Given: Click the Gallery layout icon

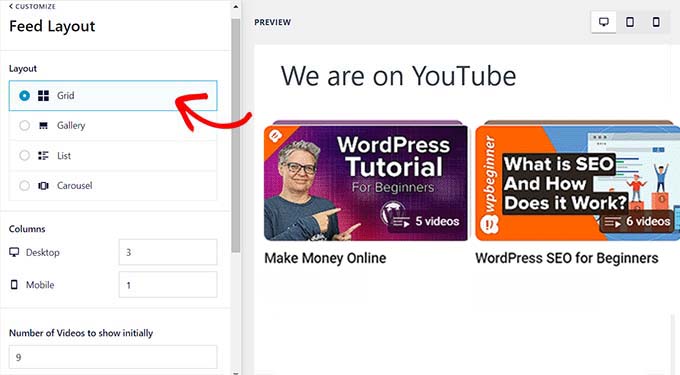Looking at the screenshot, I should pos(43,126).
